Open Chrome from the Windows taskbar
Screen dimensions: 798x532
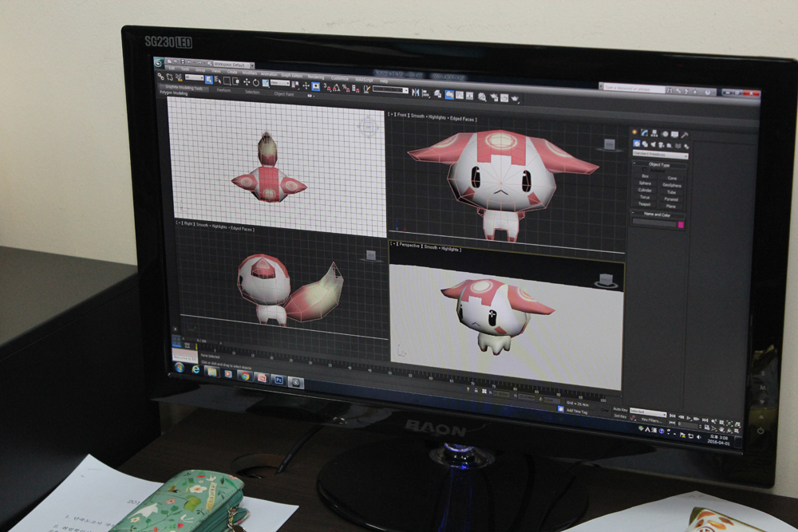tap(245, 376)
